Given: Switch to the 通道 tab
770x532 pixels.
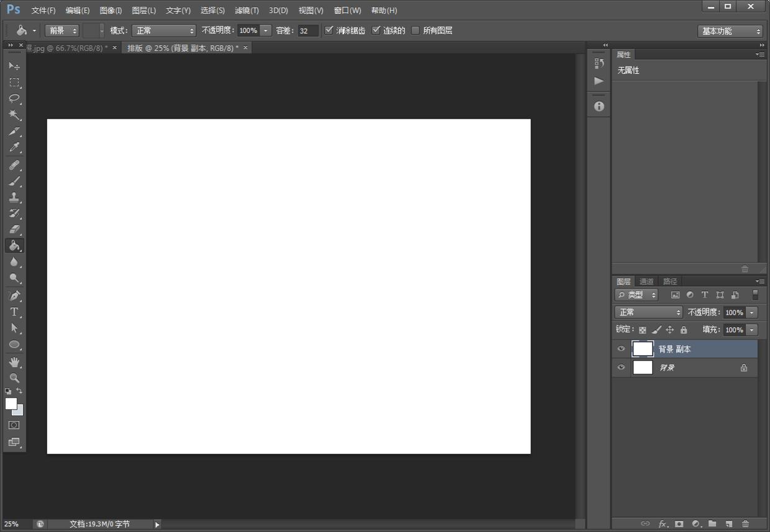Looking at the screenshot, I should click(646, 281).
